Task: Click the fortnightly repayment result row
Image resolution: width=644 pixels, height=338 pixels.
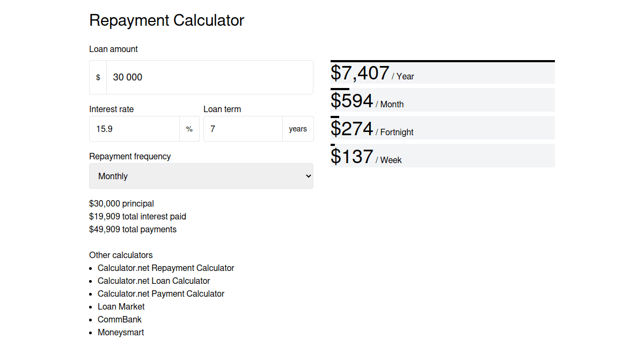Action: (x=442, y=128)
